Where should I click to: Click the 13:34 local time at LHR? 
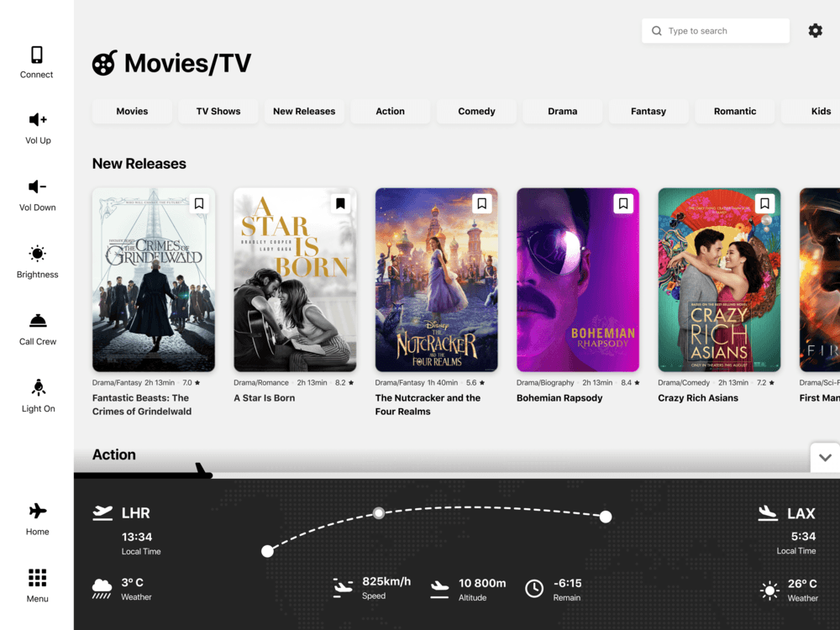point(137,537)
